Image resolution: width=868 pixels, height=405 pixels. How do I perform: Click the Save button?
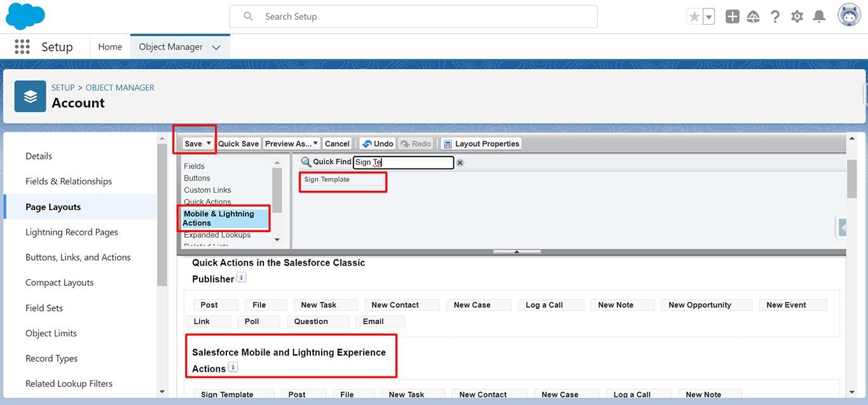tap(193, 144)
